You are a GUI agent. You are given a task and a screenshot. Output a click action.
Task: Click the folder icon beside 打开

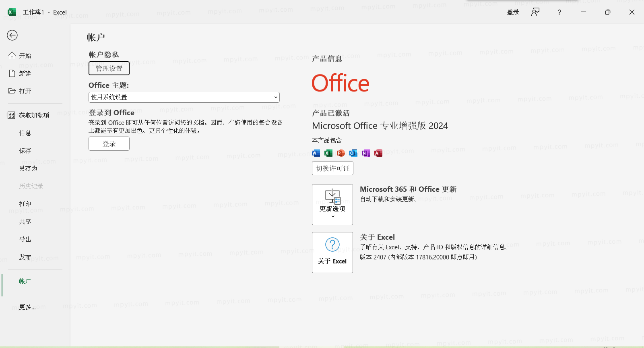[x=12, y=91]
